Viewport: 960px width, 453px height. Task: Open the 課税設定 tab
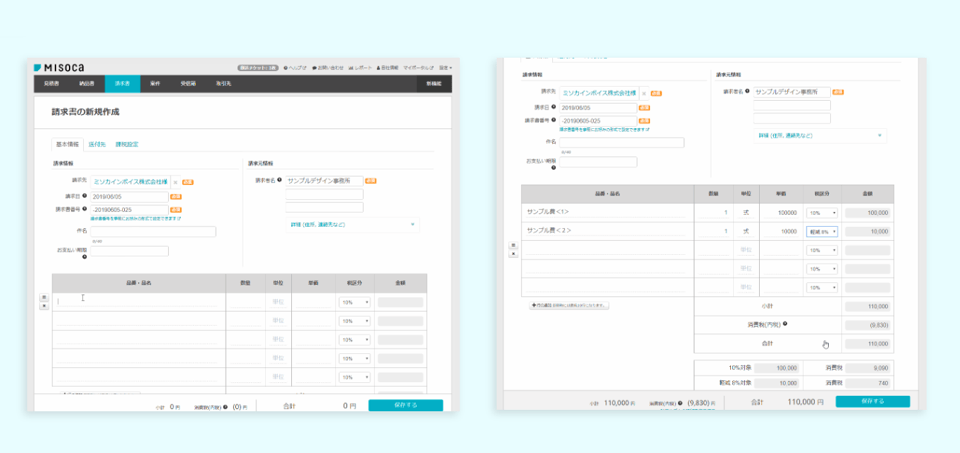(127, 144)
